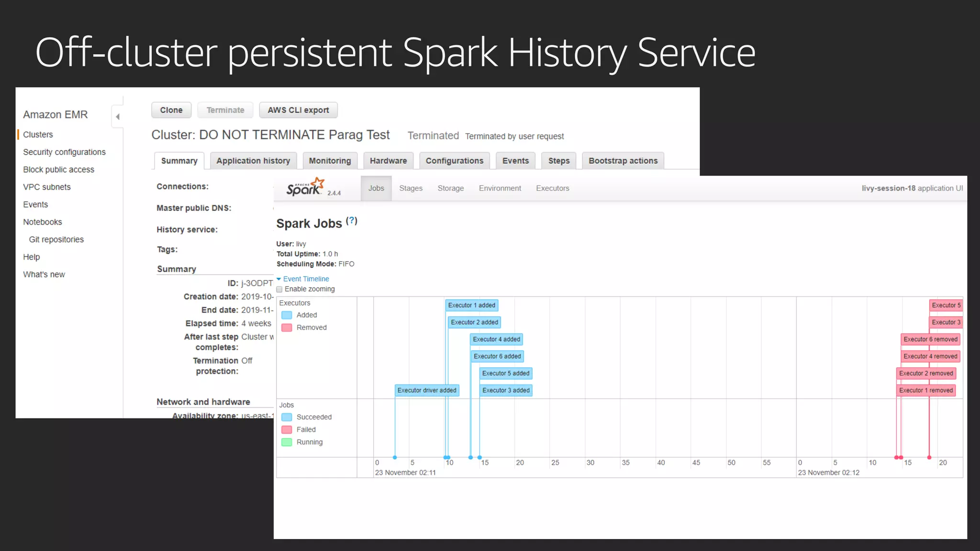Click AWS CLI export button

point(298,110)
